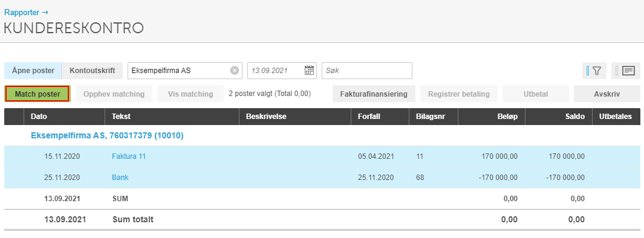Image resolution: width=644 pixels, height=238 pixels.
Task: Click the Opphev matching button
Action: point(114,94)
